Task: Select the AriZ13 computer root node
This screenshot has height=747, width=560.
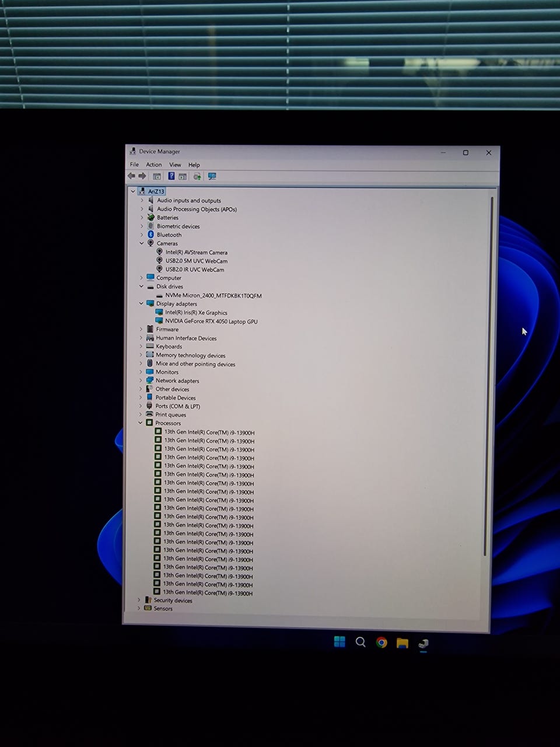Action: coord(152,191)
